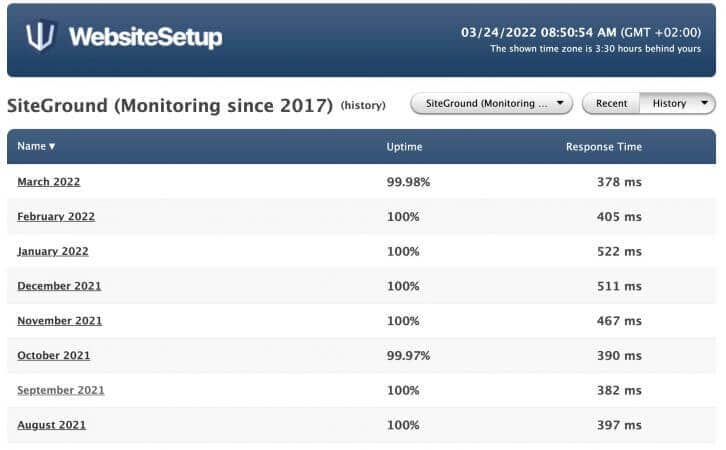
Task: Click the date and time display
Action: (x=581, y=32)
